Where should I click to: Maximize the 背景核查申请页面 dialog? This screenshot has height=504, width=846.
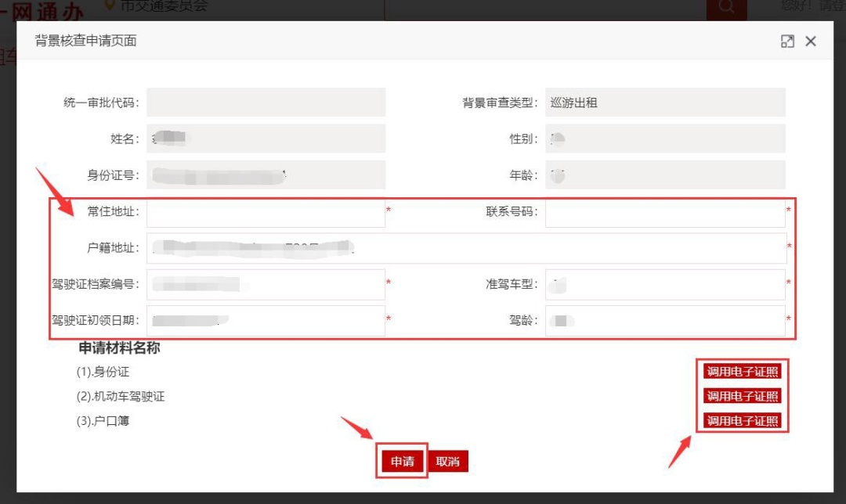[787, 41]
